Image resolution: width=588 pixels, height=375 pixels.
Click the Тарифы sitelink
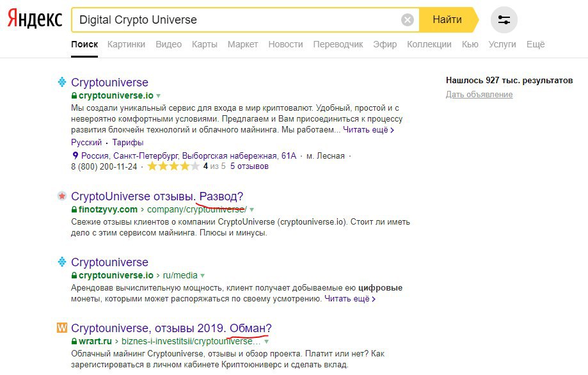128,143
